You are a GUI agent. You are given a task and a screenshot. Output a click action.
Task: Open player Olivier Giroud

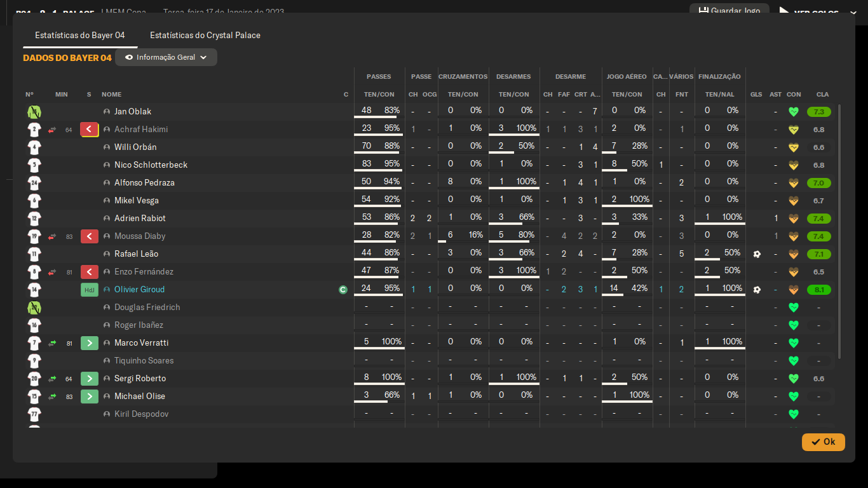point(139,290)
